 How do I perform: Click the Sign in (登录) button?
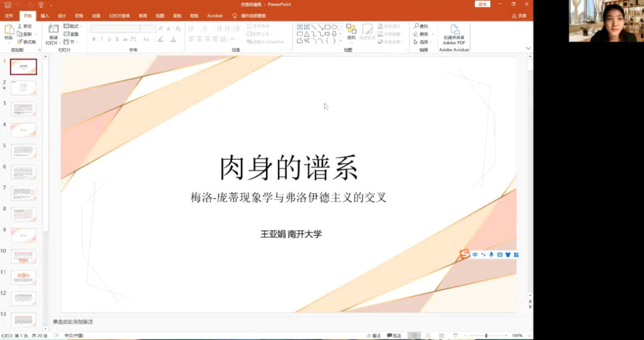click(x=482, y=4)
